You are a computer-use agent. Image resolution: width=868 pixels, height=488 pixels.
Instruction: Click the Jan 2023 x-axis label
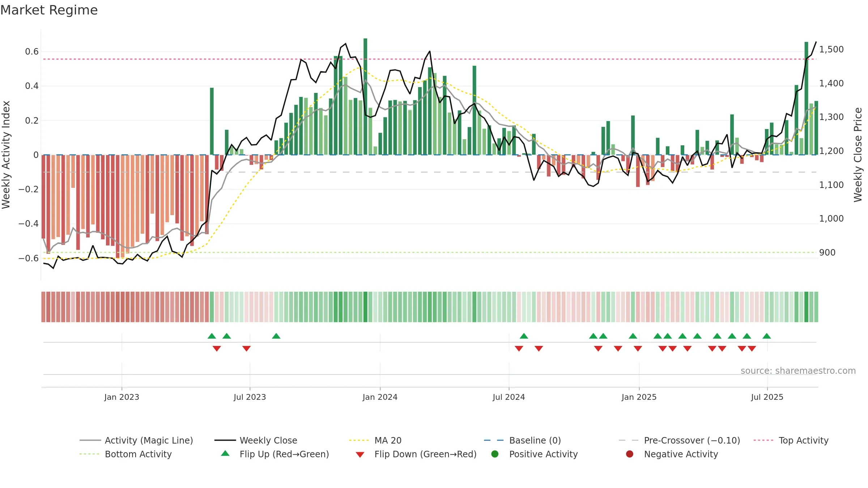122,397
